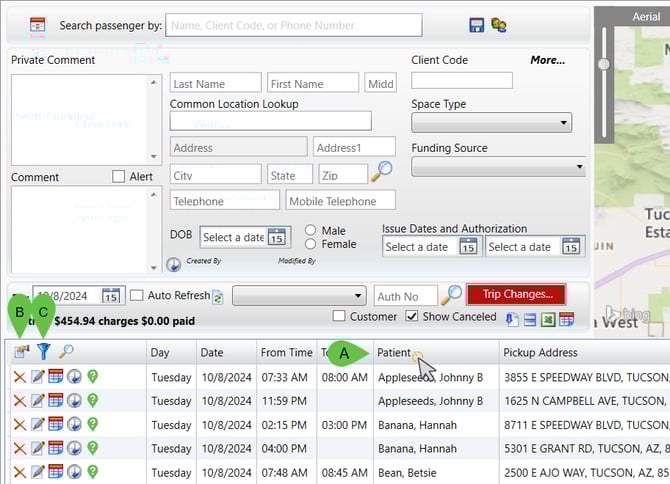The image size is (670, 484).
Task: Open the DOB calendar picker
Action: tap(277, 238)
